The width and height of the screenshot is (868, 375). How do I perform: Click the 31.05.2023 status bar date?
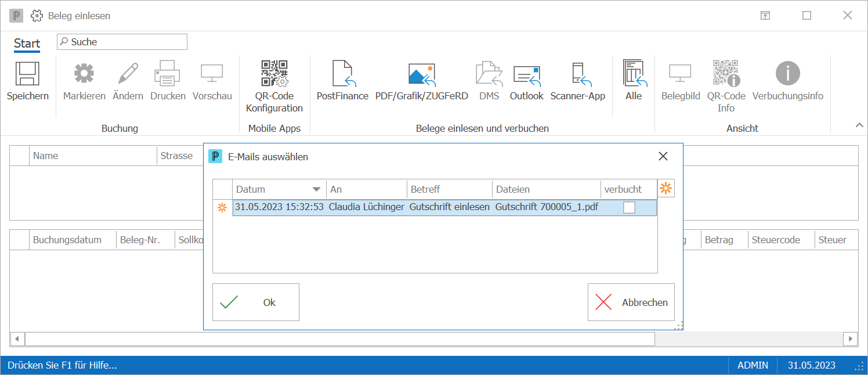pos(811,365)
